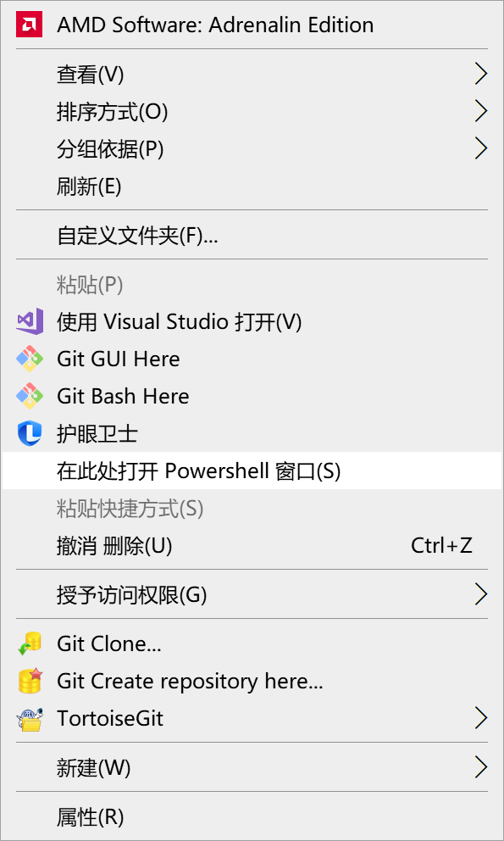
Task: Choose 自定义文件夹(F)... entry
Action: point(252,236)
